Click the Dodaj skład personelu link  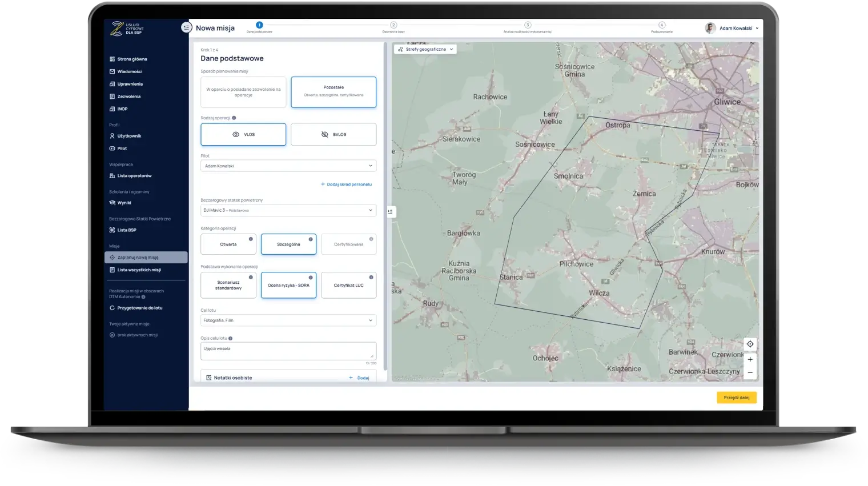coord(347,184)
